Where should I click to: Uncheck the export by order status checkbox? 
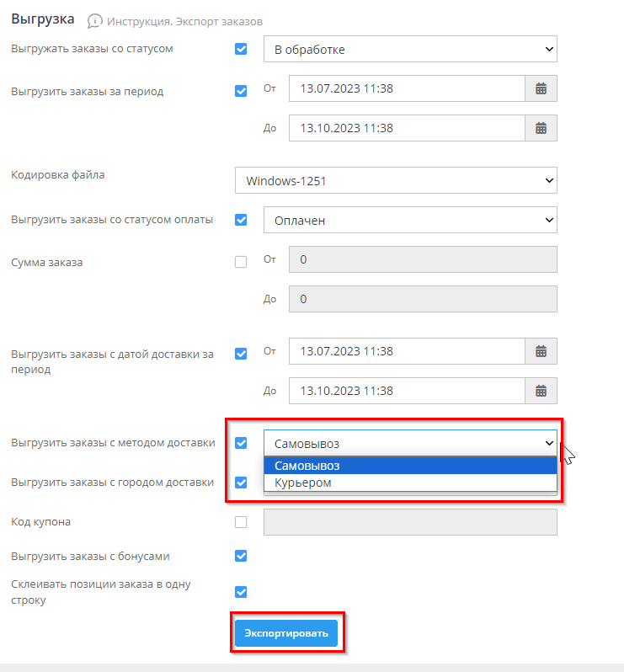pyautogui.click(x=241, y=50)
